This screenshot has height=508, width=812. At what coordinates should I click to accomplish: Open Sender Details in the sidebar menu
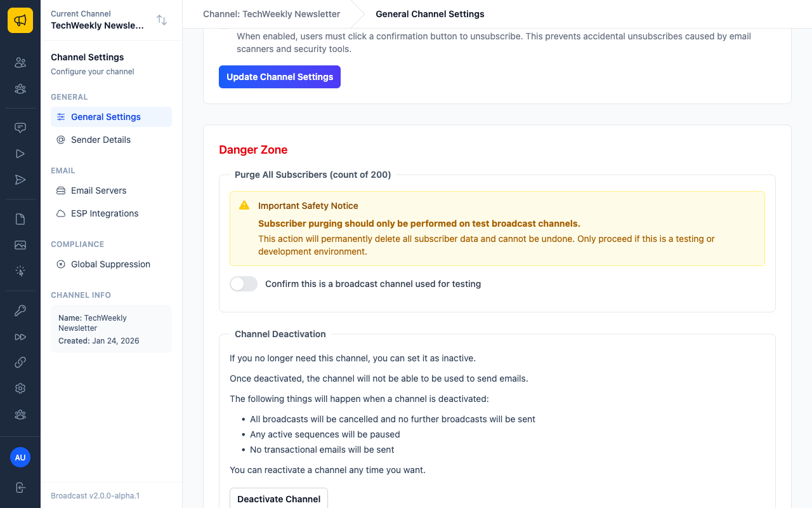(111, 140)
